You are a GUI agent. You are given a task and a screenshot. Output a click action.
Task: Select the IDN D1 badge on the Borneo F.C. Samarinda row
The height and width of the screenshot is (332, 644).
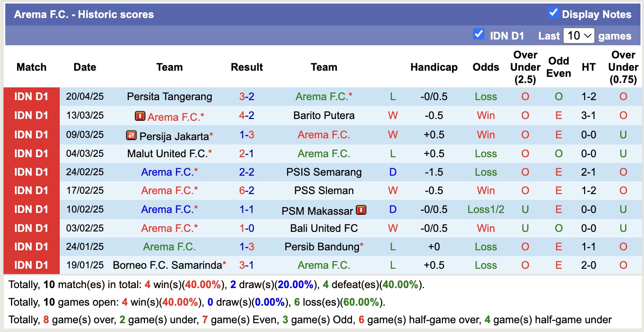(x=31, y=265)
